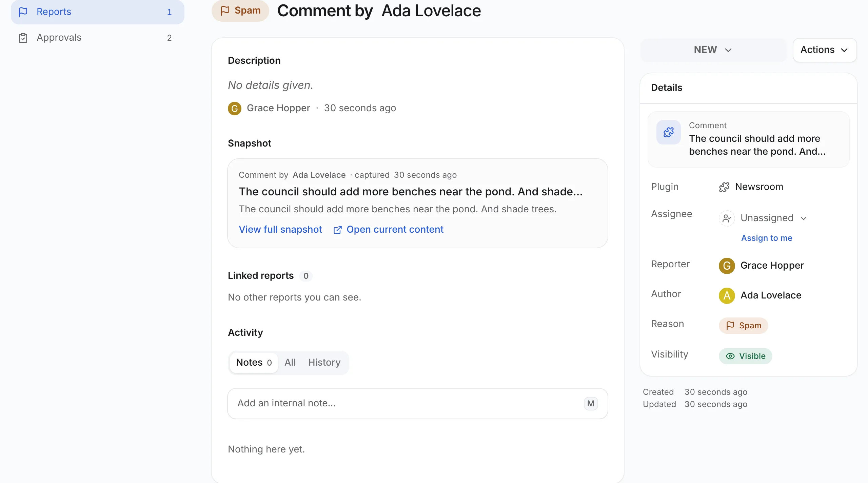This screenshot has width=868, height=483.
Task: Click the Newsroom plugin name
Action: point(759,187)
